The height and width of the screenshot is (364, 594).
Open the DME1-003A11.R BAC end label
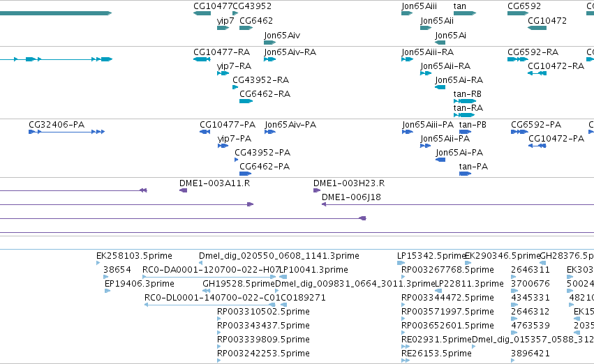(214, 183)
